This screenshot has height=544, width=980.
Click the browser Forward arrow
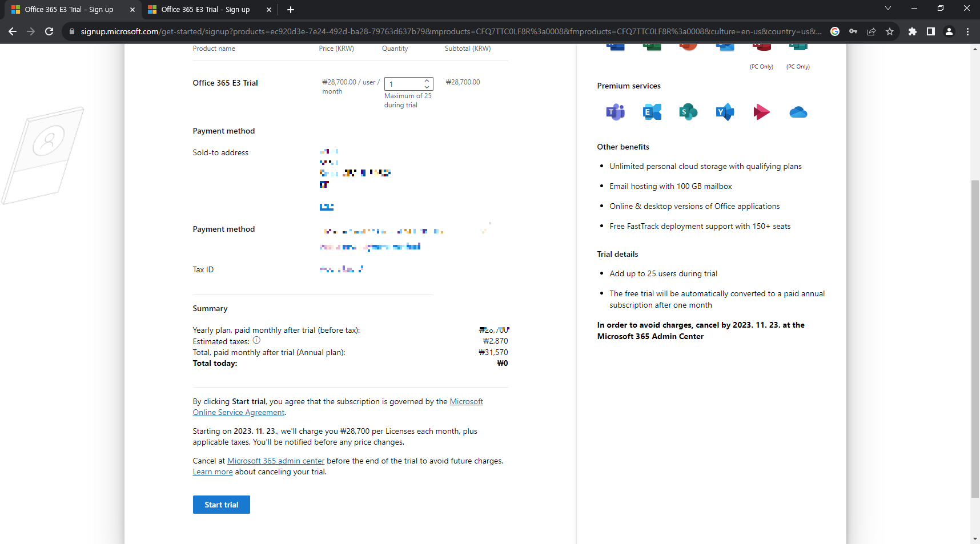coord(31,31)
